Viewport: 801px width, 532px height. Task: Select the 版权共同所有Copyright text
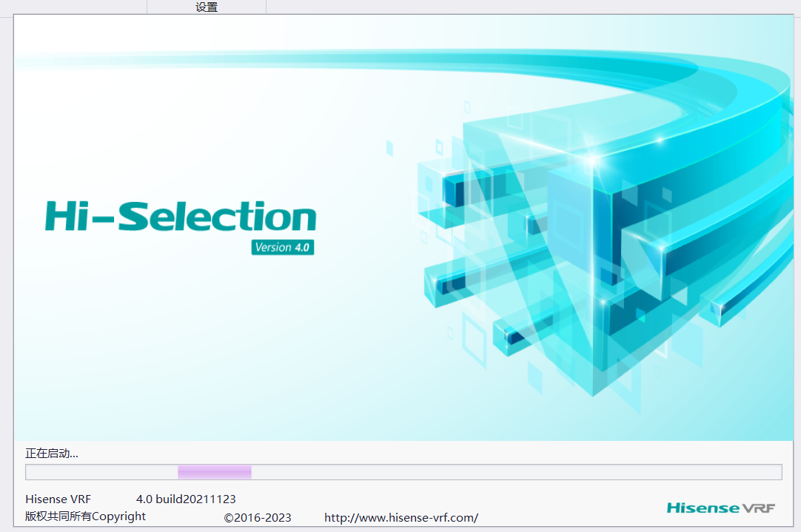(x=85, y=516)
